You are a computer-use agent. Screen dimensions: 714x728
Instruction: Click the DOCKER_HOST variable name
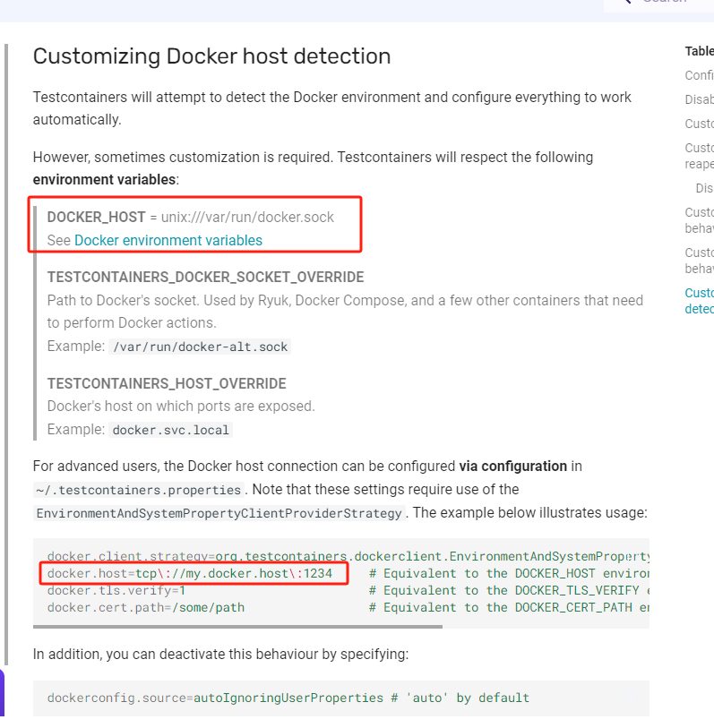click(x=96, y=217)
